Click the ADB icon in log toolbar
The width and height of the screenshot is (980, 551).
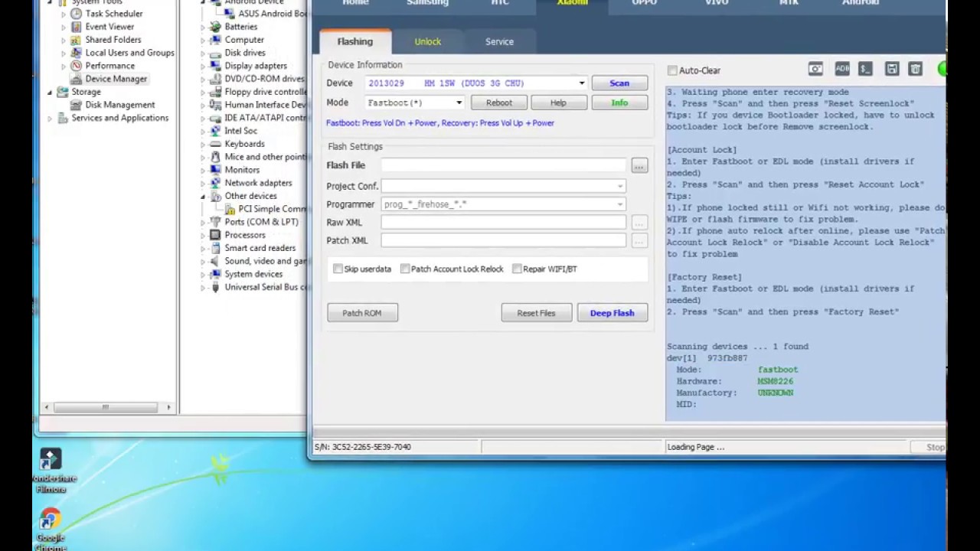point(842,69)
